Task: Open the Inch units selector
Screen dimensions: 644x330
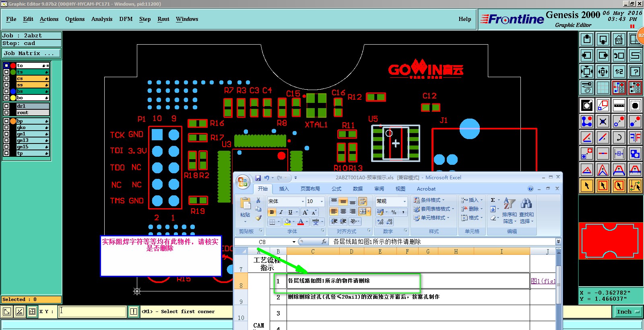Action: pos(628,312)
